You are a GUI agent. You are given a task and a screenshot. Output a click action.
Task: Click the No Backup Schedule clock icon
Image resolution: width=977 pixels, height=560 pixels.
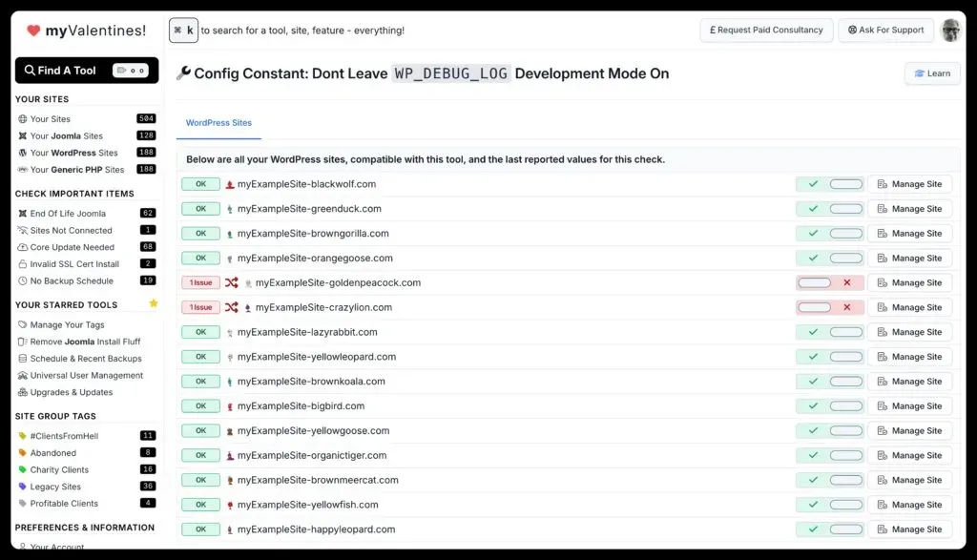[22, 280]
